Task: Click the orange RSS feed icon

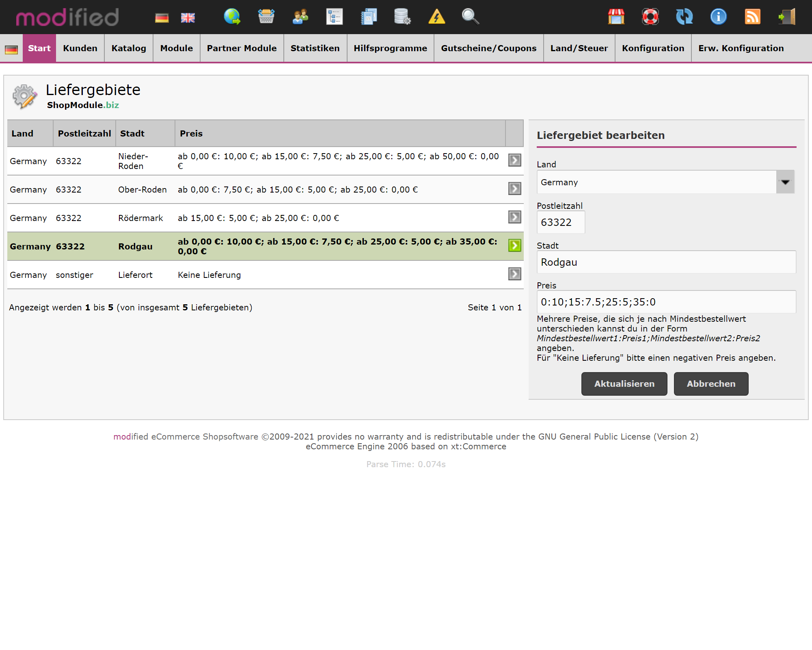Action: [x=752, y=17]
